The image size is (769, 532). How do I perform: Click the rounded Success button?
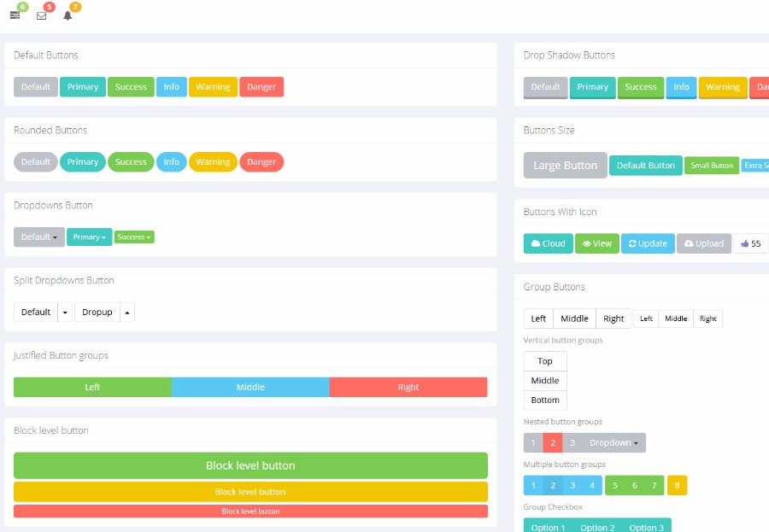click(x=131, y=161)
